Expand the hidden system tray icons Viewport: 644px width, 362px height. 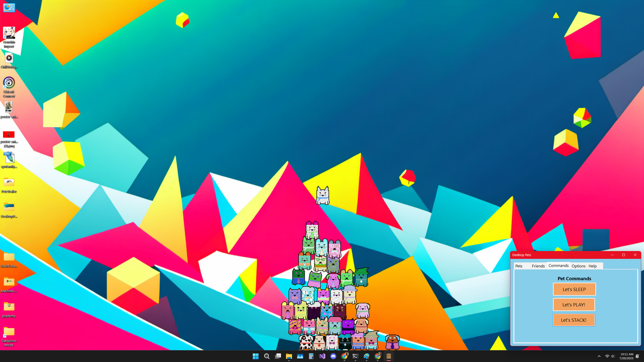[599, 356]
